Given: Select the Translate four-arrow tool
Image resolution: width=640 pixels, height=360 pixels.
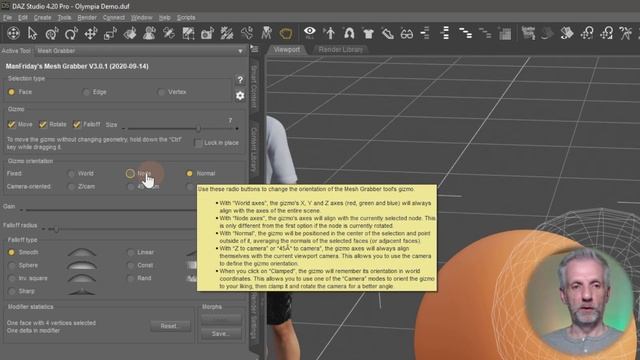Looking at the screenshot, I should tap(91, 33).
